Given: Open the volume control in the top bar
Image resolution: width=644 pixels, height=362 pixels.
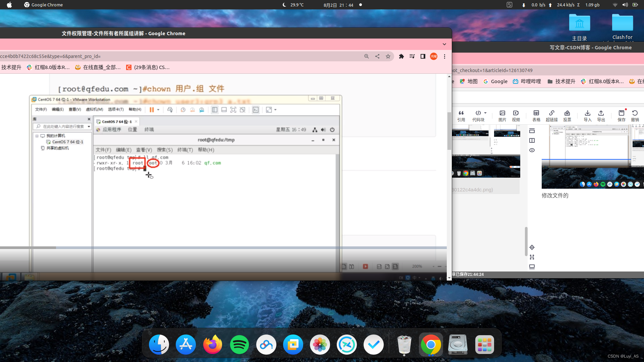Looking at the screenshot, I should [625, 5].
